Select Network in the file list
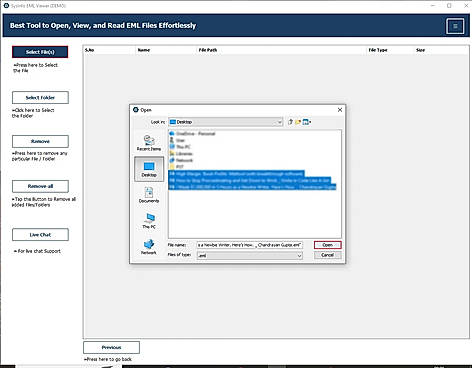Screen dimensions: 472x368 click(x=181, y=160)
